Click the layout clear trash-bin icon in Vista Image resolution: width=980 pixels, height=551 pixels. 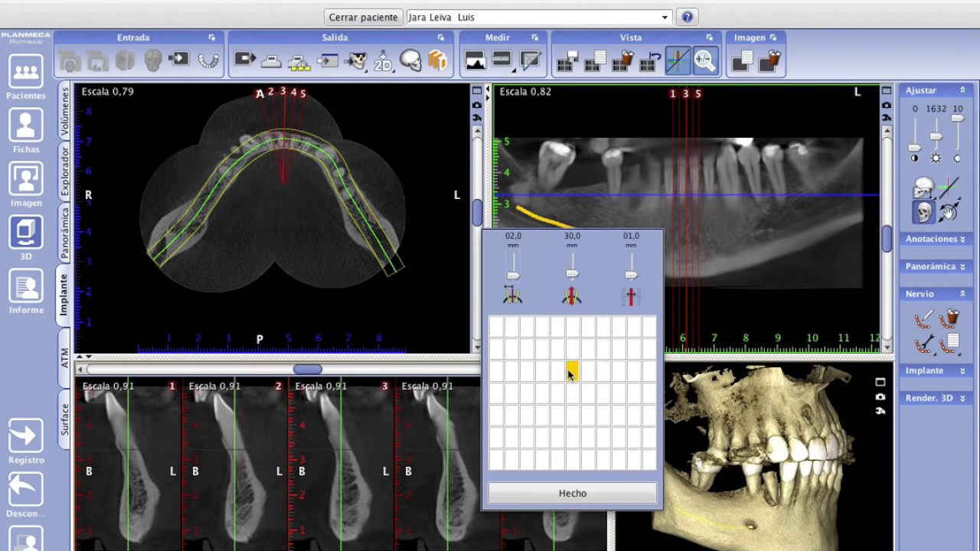click(x=623, y=60)
